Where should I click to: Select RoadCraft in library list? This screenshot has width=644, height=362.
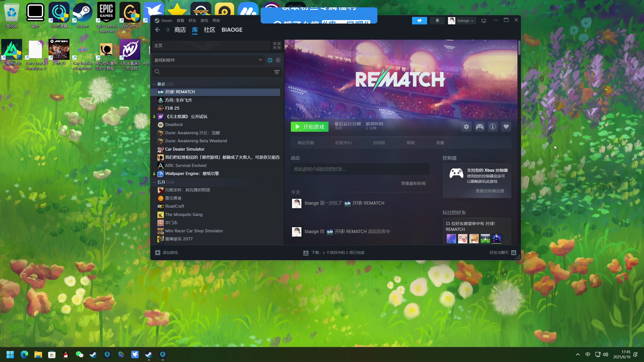215,206
